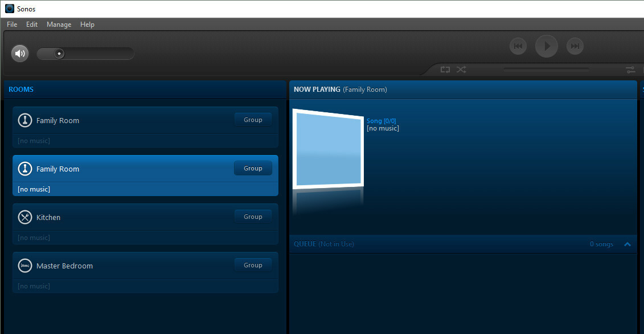Adjust the volume slider knob
This screenshot has width=644, height=334.
[x=60, y=54]
